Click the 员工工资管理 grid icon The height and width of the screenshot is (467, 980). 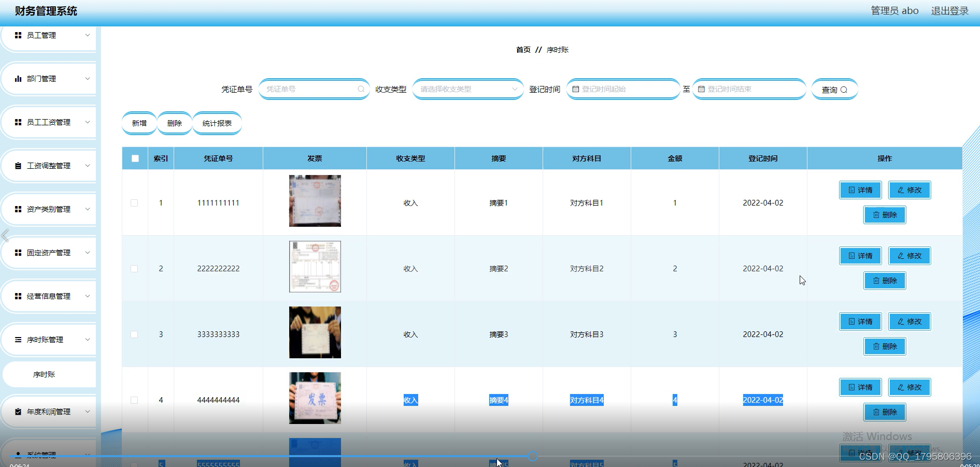click(x=18, y=122)
